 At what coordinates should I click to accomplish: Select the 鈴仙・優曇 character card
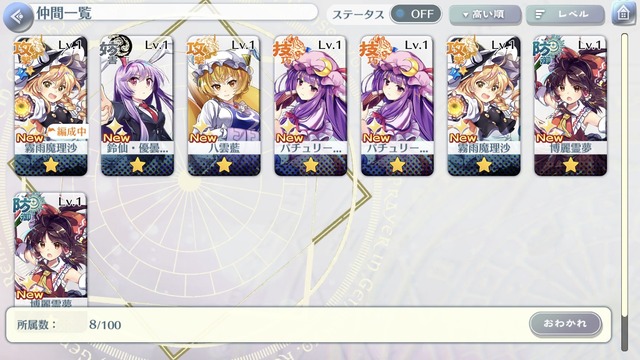pos(137,106)
